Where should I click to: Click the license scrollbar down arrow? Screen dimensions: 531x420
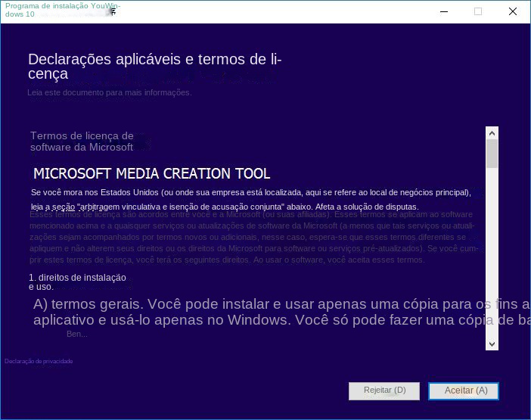492,344
